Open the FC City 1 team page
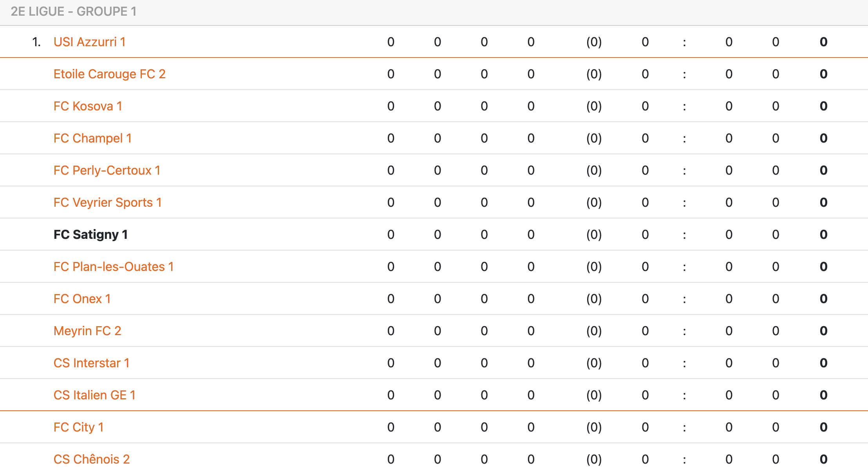 tap(78, 427)
